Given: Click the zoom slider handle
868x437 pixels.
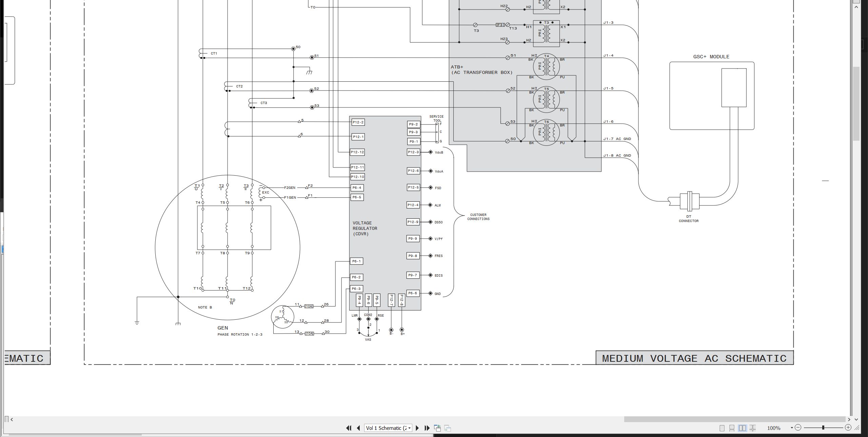Looking at the screenshot, I should pyautogui.click(x=823, y=428).
